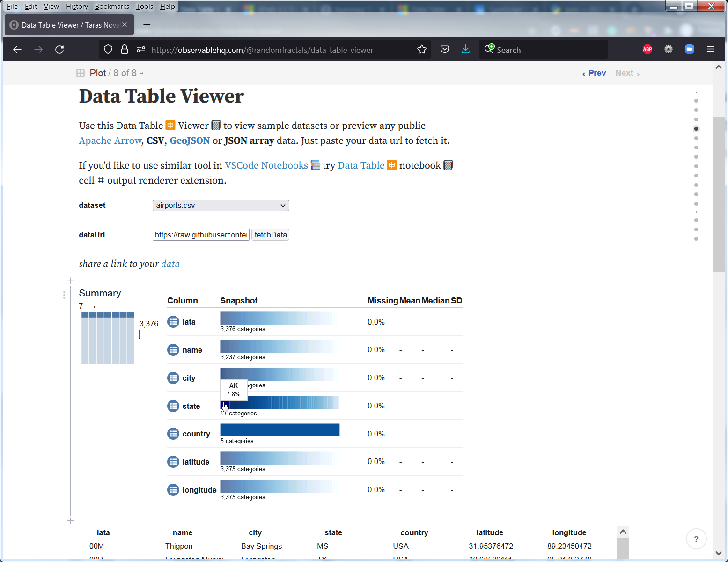Reload the current page
The width and height of the screenshot is (728, 562).
click(59, 50)
